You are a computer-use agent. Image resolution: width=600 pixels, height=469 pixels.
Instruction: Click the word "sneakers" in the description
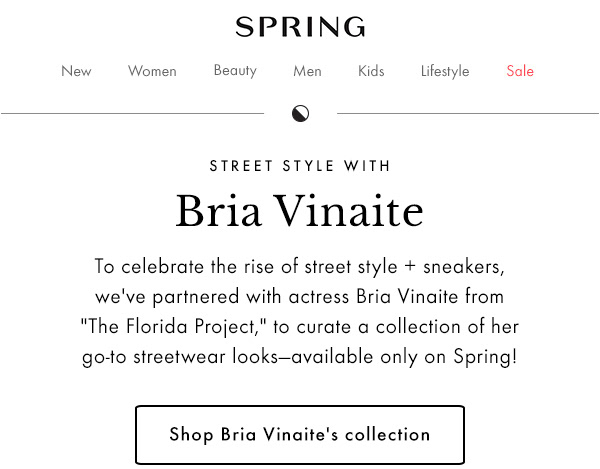[465, 267]
